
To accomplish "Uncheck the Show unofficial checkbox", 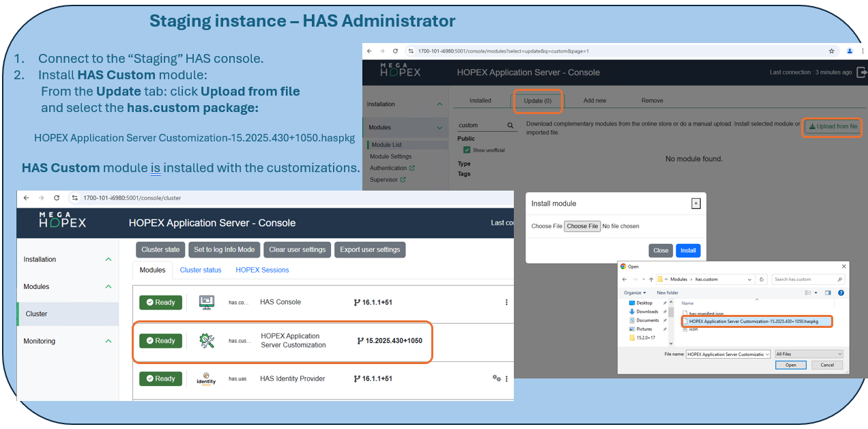I will click(x=467, y=150).
